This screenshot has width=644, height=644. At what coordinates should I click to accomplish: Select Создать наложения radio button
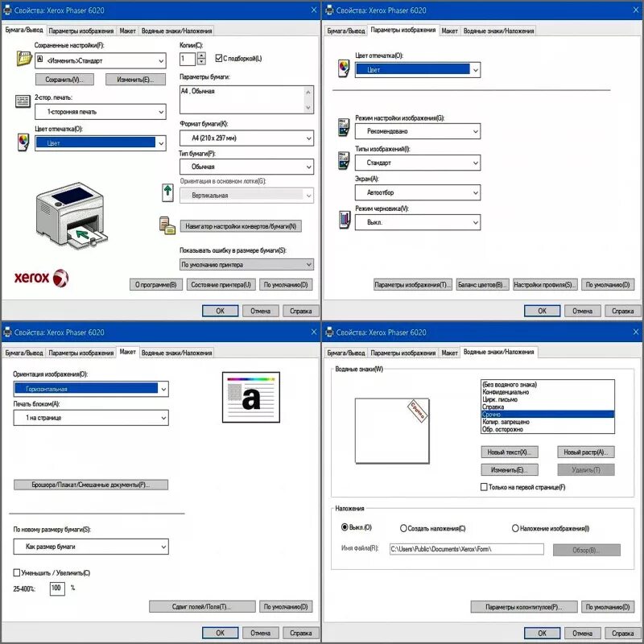[x=403, y=528]
